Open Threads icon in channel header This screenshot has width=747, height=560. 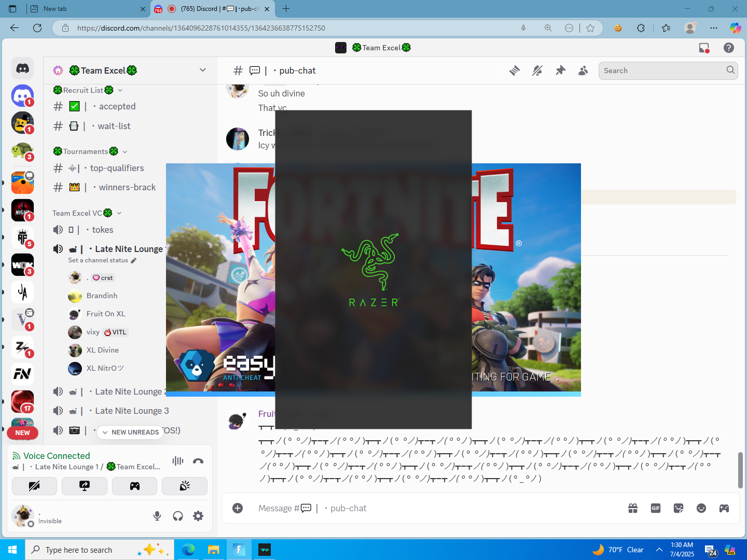coord(515,71)
